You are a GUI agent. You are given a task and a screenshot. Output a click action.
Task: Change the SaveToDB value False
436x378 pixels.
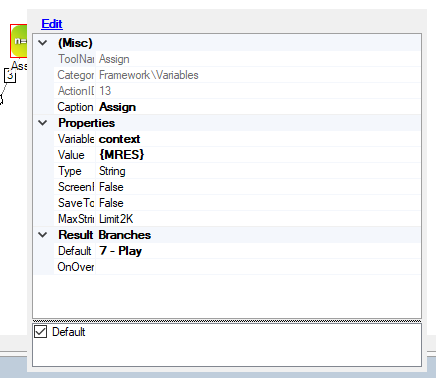coord(258,203)
